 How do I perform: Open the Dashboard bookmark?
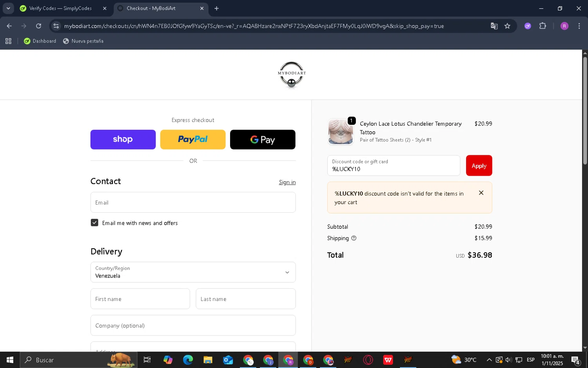40,41
